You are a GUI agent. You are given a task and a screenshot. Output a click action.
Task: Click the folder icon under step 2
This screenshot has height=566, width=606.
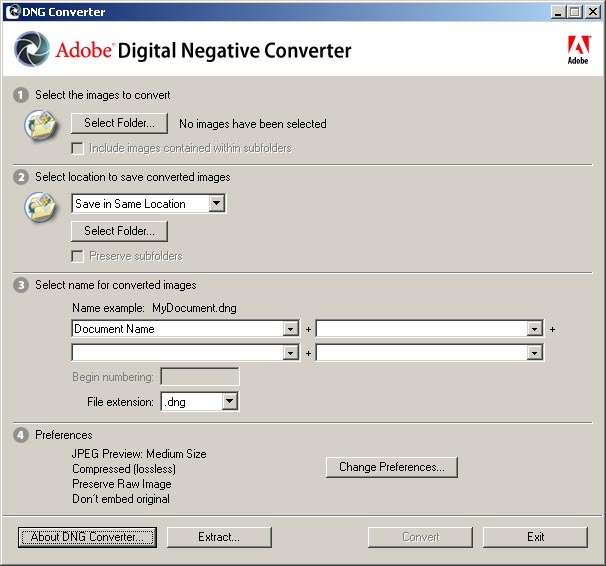41,207
